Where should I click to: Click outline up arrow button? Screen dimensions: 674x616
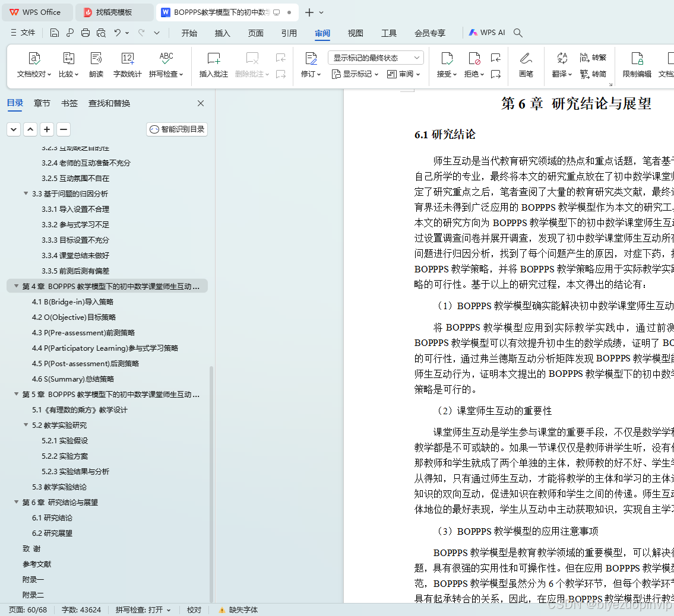pos(30,129)
